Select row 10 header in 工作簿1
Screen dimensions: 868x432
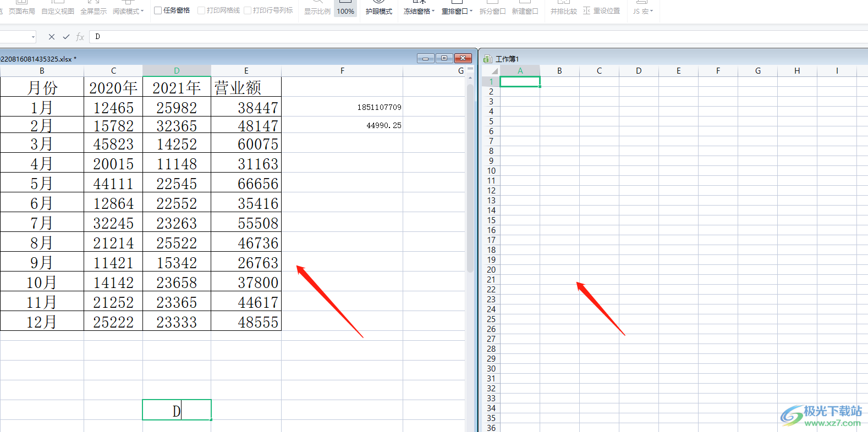(491, 171)
